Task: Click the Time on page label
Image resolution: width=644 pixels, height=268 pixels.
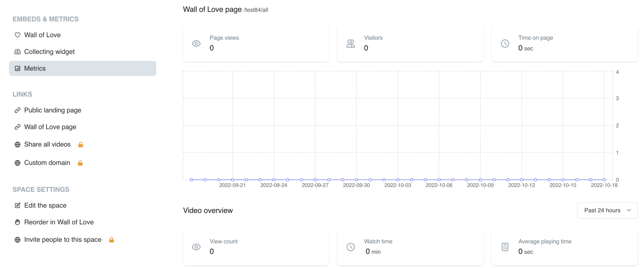Action: [536, 38]
